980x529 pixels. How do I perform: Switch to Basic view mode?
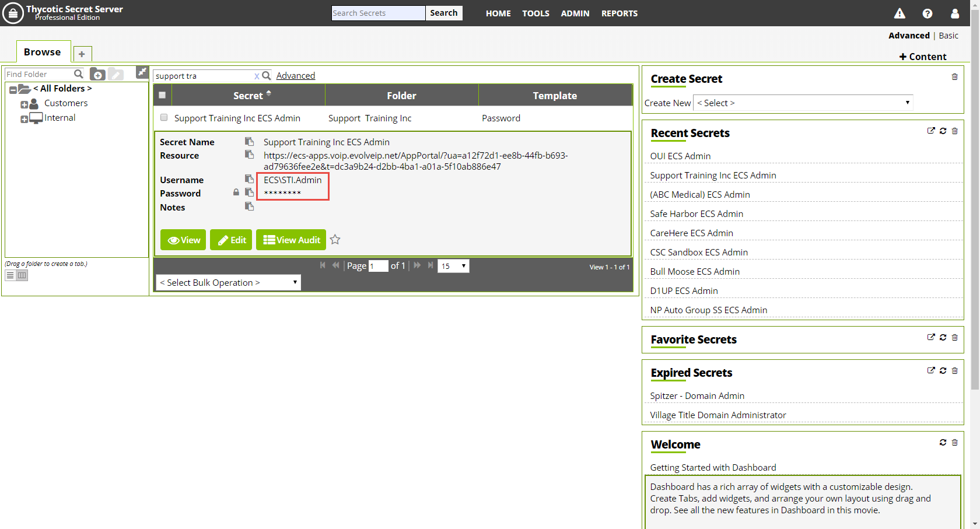[948, 36]
